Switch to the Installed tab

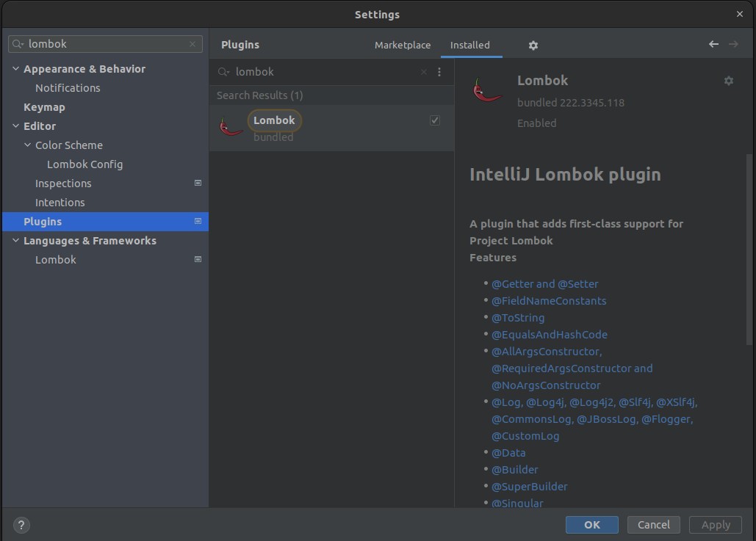coord(470,45)
